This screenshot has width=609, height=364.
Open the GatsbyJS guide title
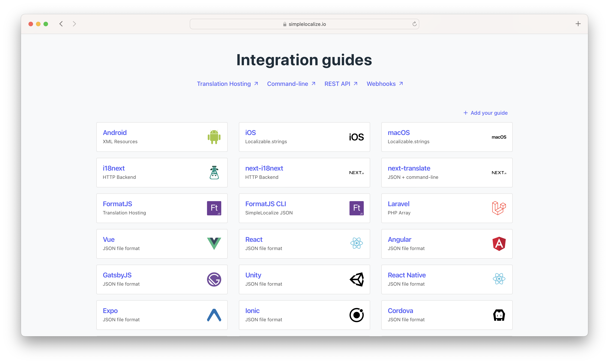(117, 275)
